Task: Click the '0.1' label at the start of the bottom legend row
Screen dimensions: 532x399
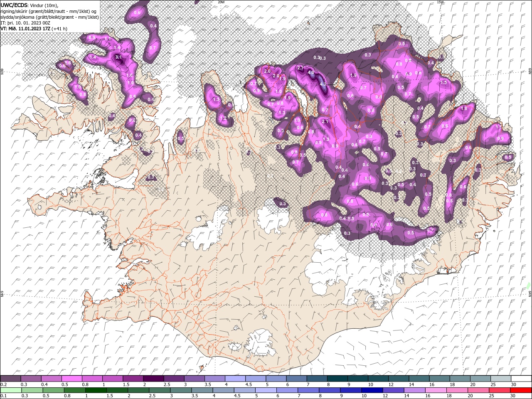Action: pos(3,396)
